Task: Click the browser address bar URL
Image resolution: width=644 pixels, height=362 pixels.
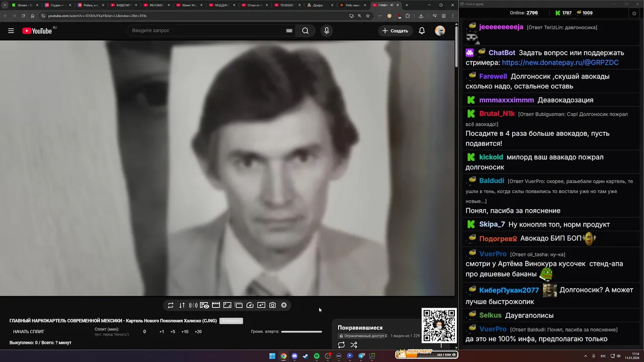Action: click(97, 16)
